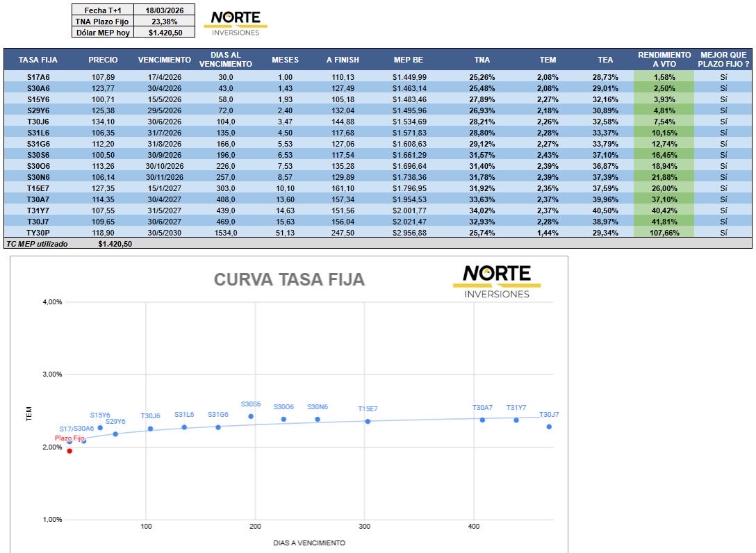Click the 4,00% y-axis label
Screen dimensions: 756x553
click(53, 302)
